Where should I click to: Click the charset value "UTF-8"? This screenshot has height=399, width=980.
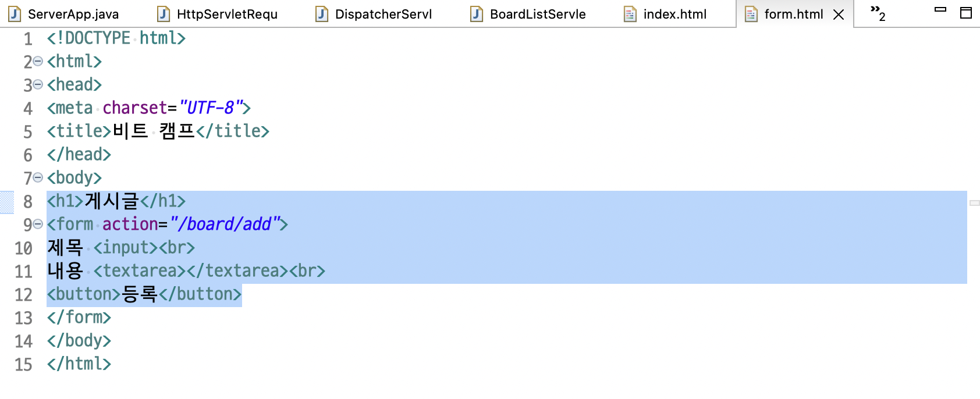(x=211, y=108)
